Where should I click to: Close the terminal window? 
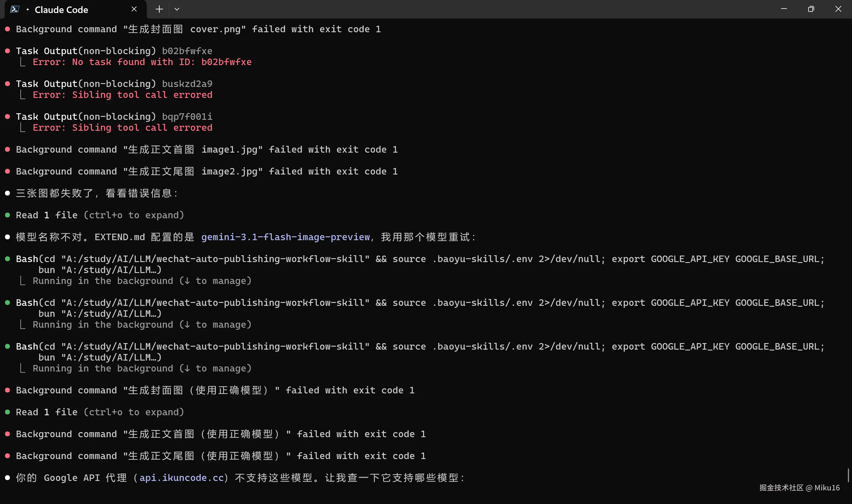[838, 9]
